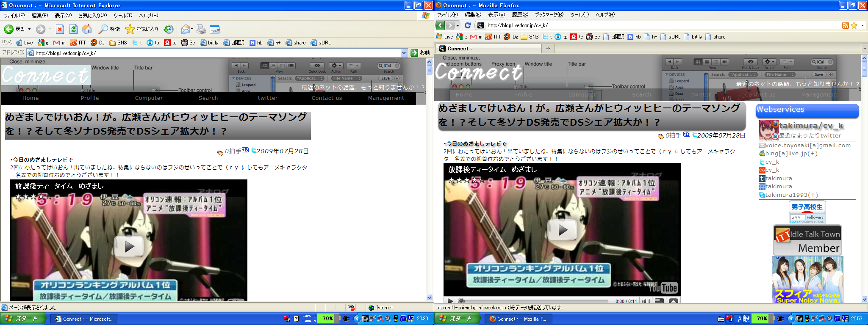868x325 pixels.
Task: Subscribe via RSS icon in Firefox address bar
Action: point(846,25)
